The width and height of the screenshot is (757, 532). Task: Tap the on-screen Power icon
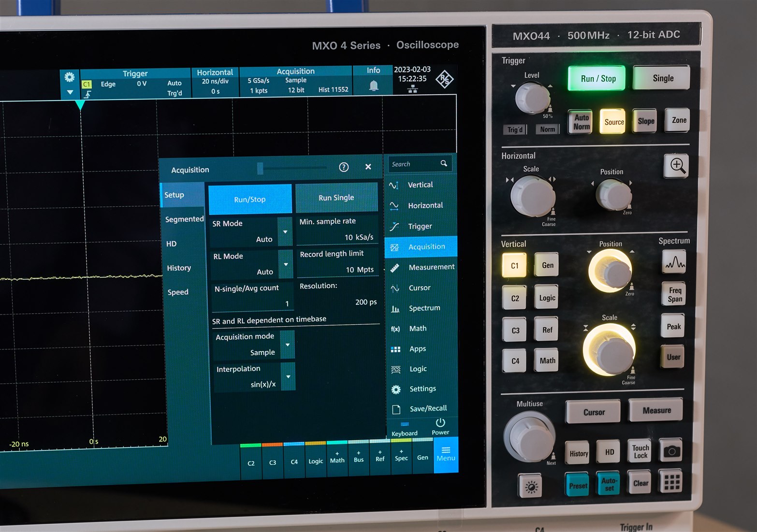pos(440,422)
